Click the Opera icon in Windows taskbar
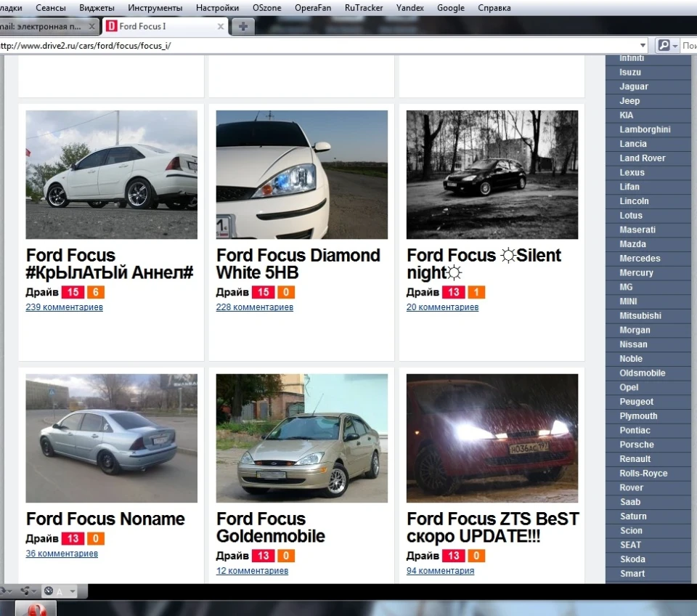The width and height of the screenshot is (697, 616). click(x=36, y=609)
